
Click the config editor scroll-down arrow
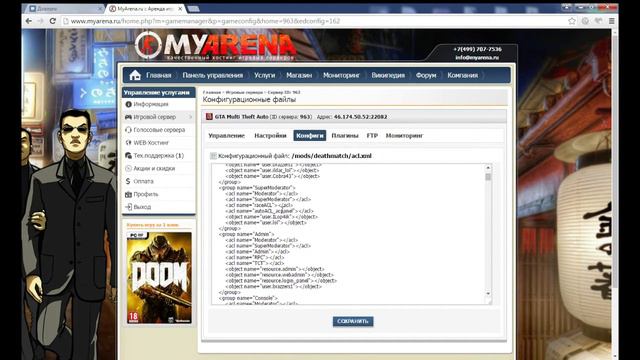click(488, 293)
